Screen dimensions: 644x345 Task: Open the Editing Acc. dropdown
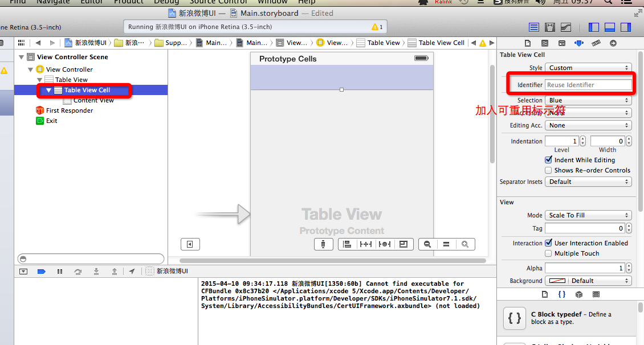(x=588, y=125)
